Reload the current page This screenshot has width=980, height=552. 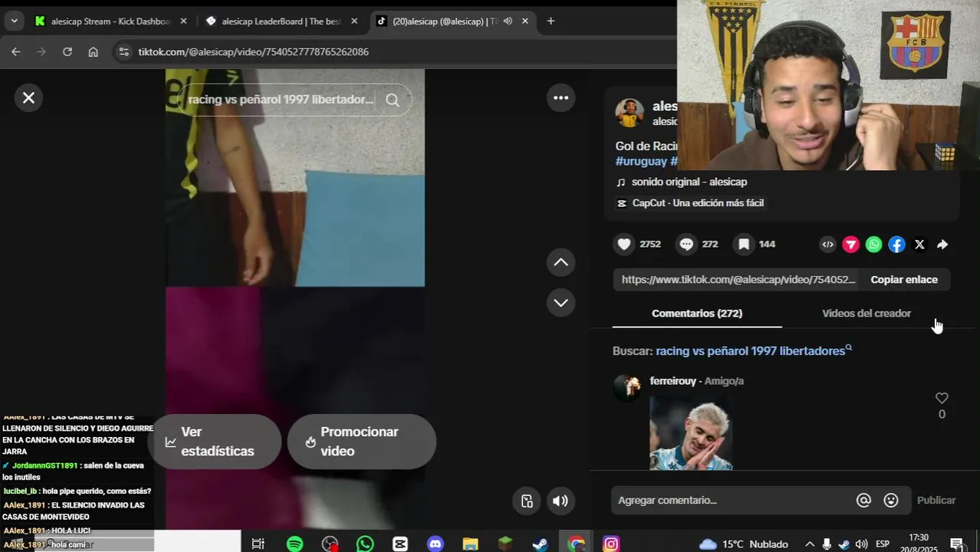coord(67,52)
